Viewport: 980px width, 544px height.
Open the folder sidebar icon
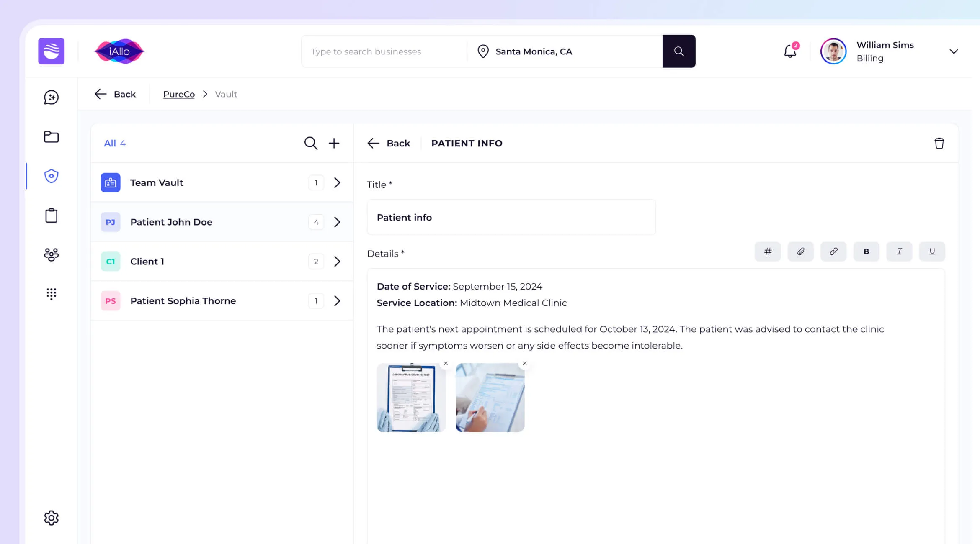click(51, 136)
